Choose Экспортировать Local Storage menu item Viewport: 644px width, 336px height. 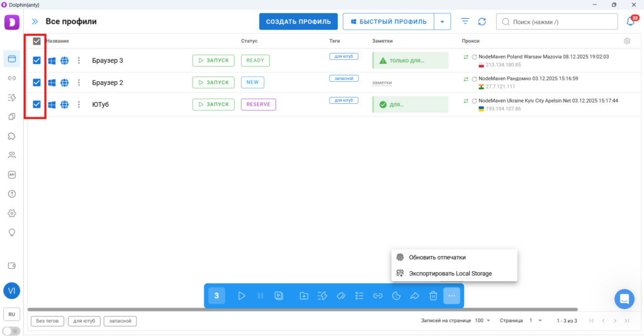tap(450, 274)
